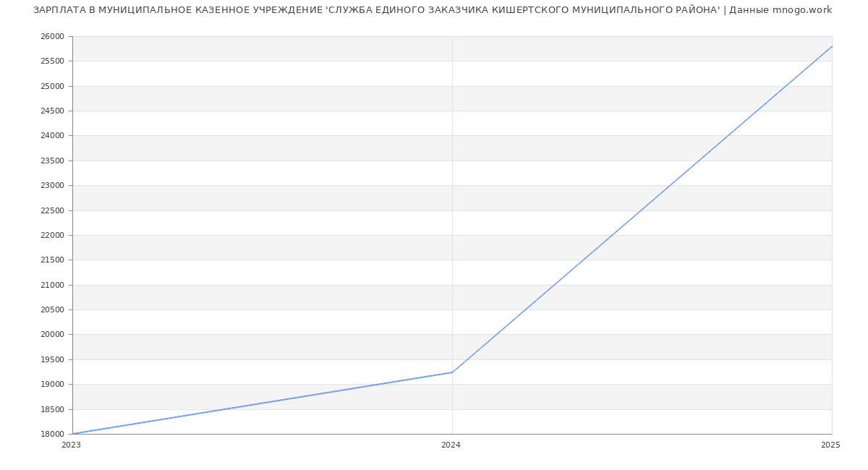Click the 19500 y-axis label
The width and height of the screenshot is (868, 470).
click(x=53, y=359)
